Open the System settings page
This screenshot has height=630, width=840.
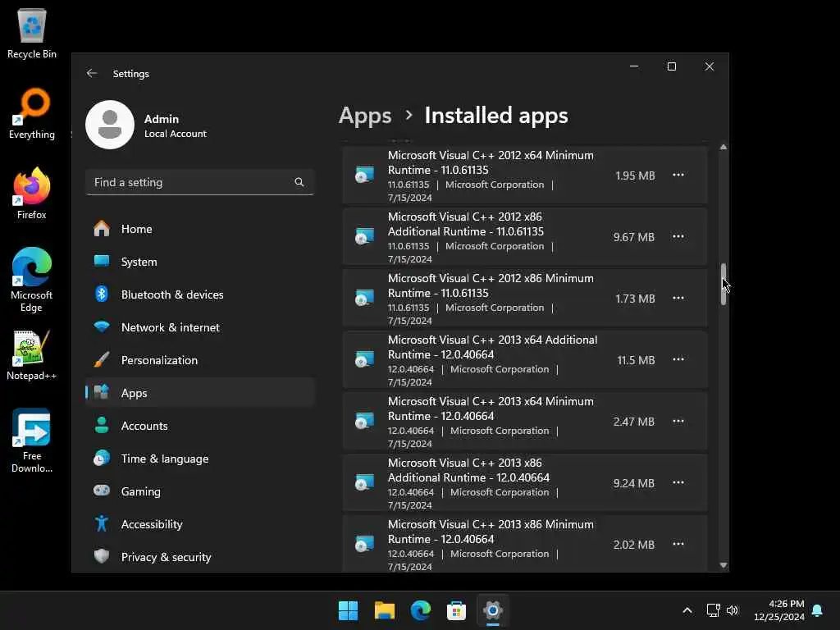199,262
